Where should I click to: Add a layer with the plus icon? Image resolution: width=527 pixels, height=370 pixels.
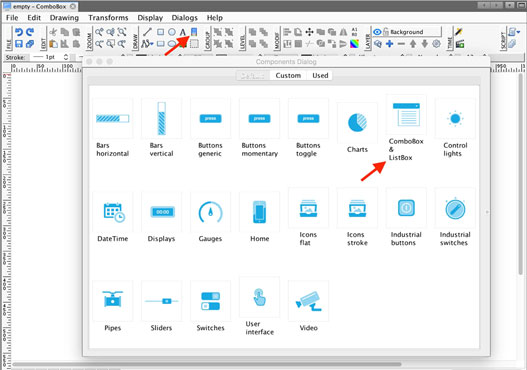(x=390, y=44)
